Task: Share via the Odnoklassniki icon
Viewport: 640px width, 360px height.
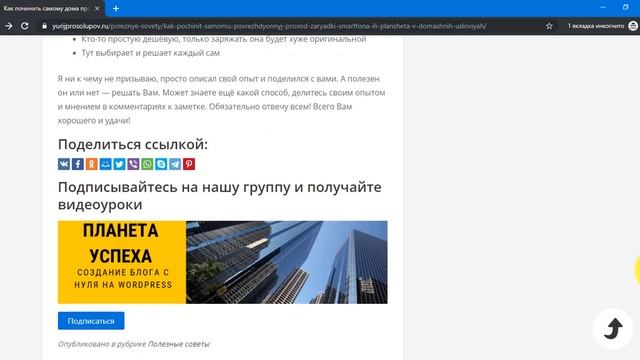Action: click(91, 164)
